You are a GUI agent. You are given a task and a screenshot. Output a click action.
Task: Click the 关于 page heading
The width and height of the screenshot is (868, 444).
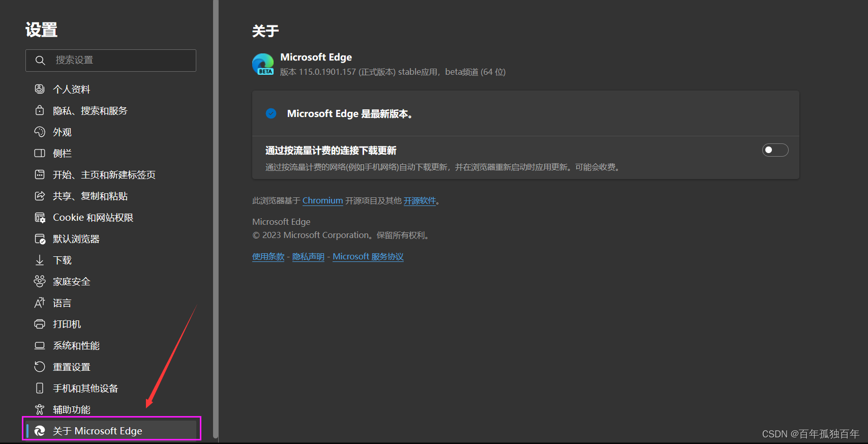pos(265,31)
